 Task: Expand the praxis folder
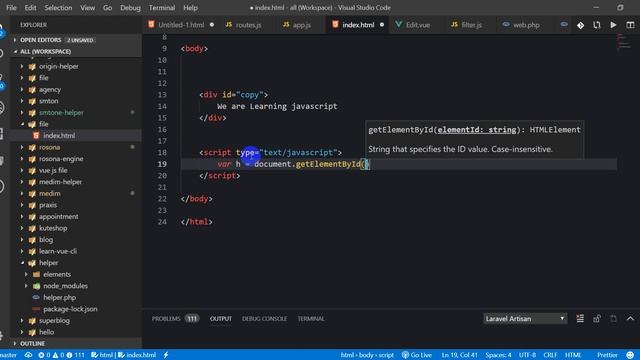click(48, 205)
